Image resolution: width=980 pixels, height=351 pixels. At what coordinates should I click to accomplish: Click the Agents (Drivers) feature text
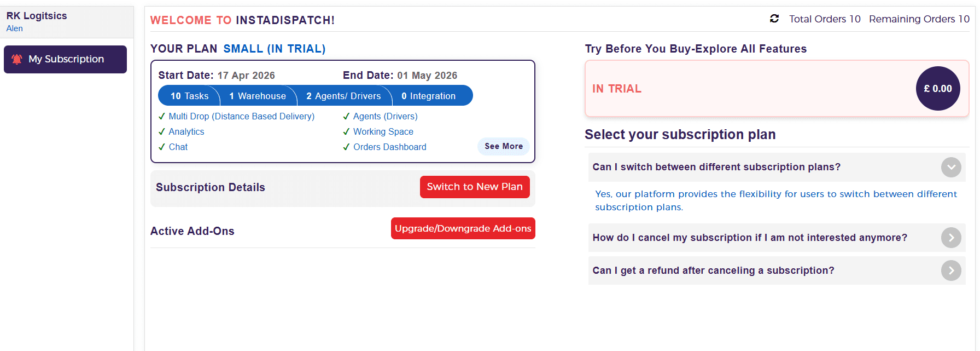pyautogui.click(x=386, y=116)
